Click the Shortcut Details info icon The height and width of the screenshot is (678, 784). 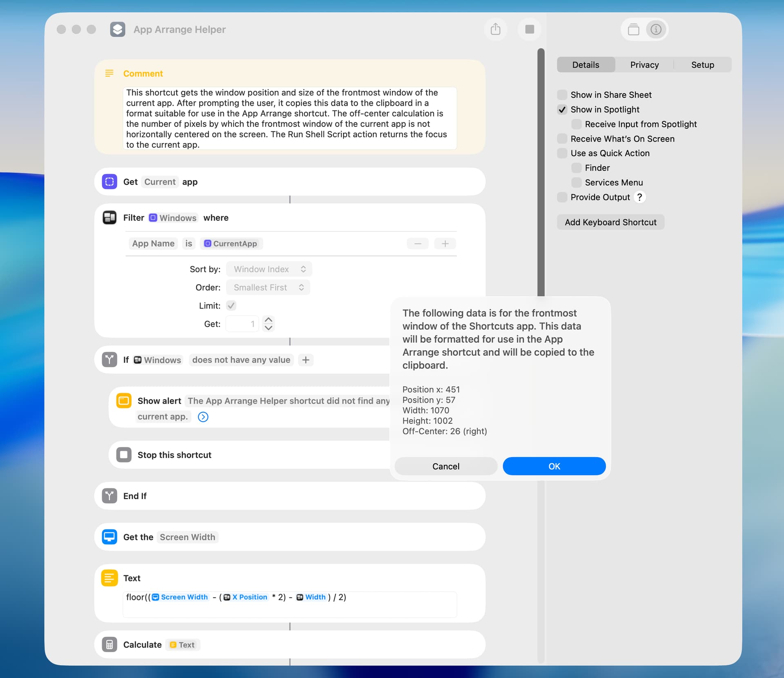click(656, 29)
